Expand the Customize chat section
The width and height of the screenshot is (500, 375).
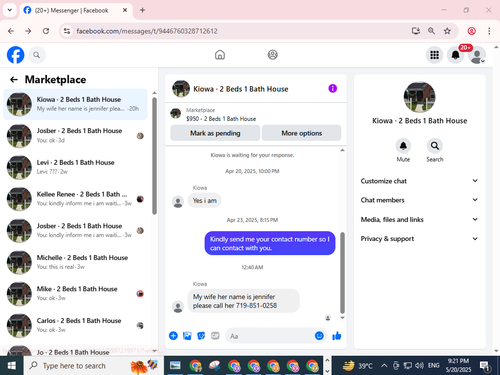click(419, 181)
